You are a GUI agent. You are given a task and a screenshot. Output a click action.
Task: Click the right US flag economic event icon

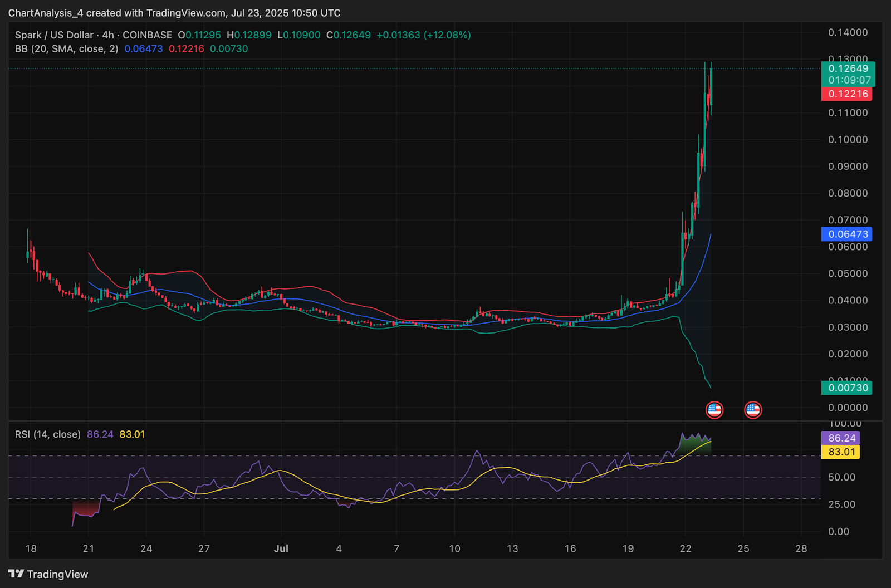[x=753, y=410]
